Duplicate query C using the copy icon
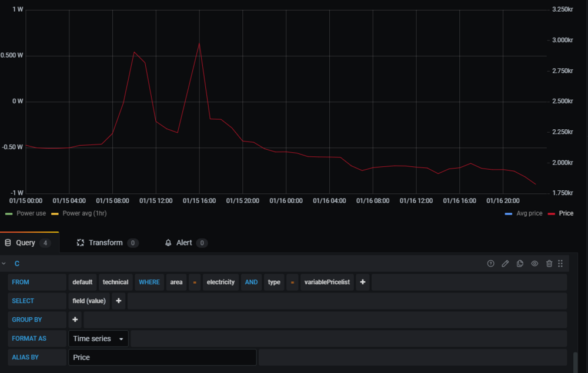This screenshot has width=588, height=373. [520, 264]
